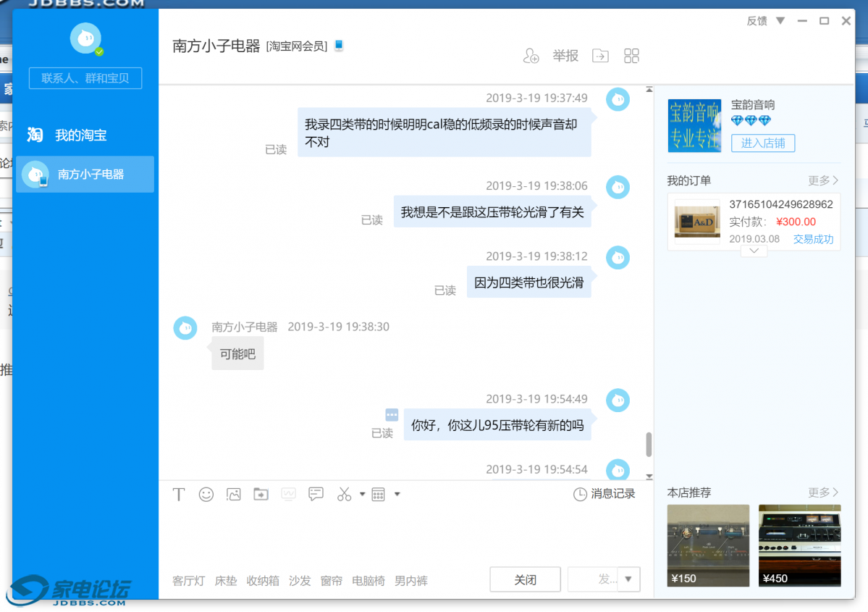
Task: Click 反馈 feedback in title bar
Action: click(757, 21)
